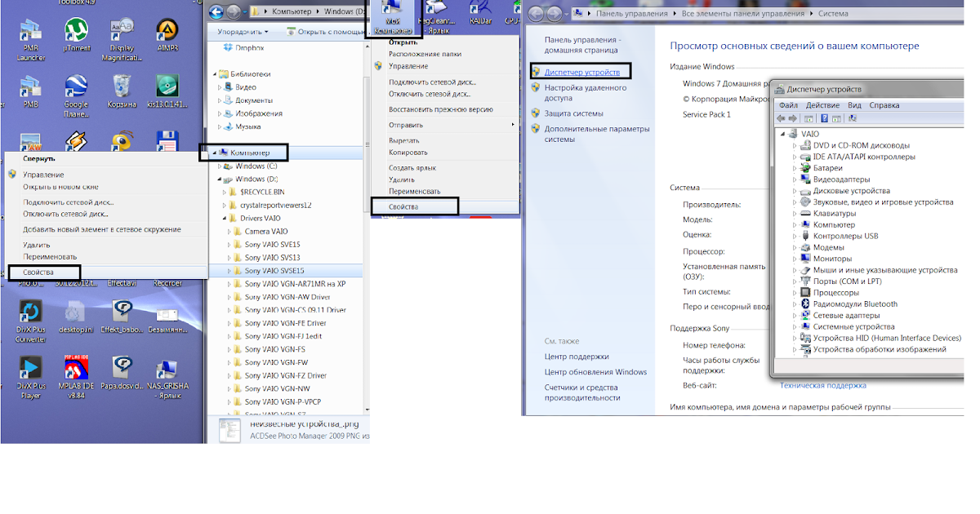
Task: Click the Explorer back navigation arrow
Action: (216, 12)
